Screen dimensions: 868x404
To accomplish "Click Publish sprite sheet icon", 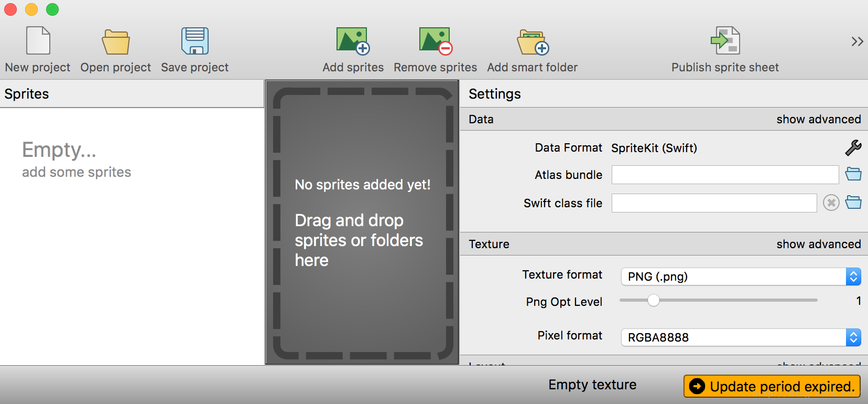I will (x=725, y=41).
